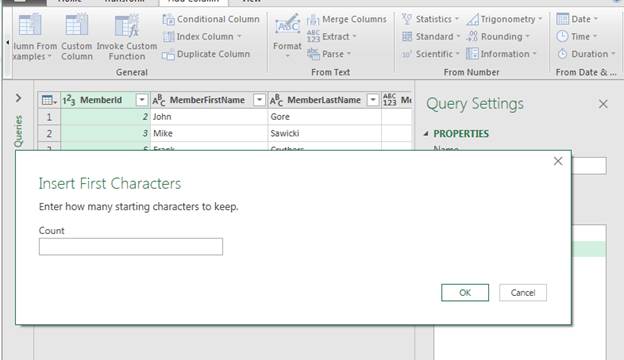The width and height of the screenshot is (624, 360).
Task: Click the cell containing Gore
Action: click(x=325, y=117)
